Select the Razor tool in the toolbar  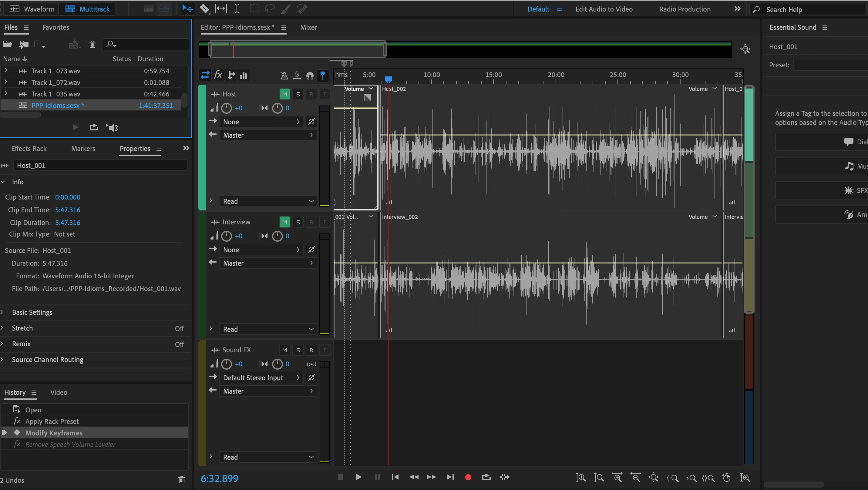(204, 9)
